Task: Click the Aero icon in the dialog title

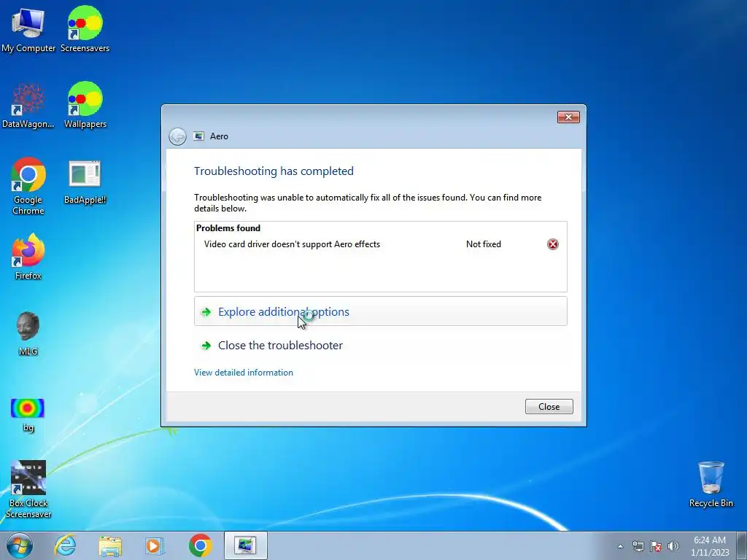Action: click(198, 136)
